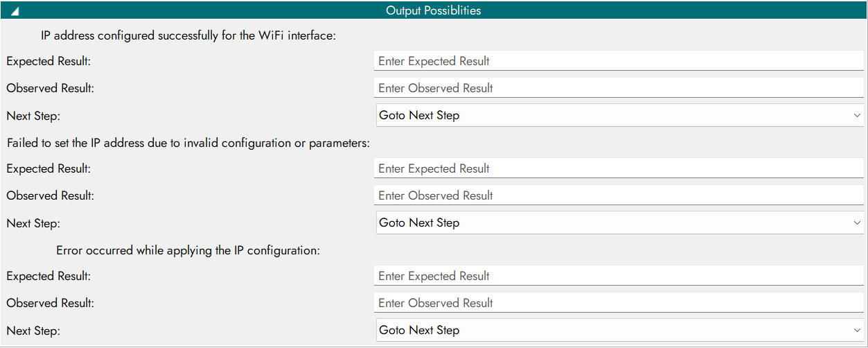
Task: Click the 'IP address configured successfully' heading
Action: click(x=188, y=35)
